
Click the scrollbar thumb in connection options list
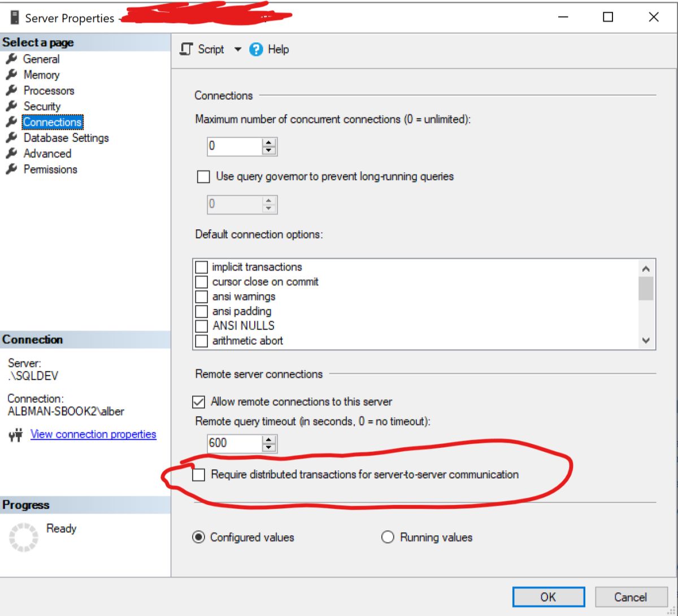click(x=646, y=289)
